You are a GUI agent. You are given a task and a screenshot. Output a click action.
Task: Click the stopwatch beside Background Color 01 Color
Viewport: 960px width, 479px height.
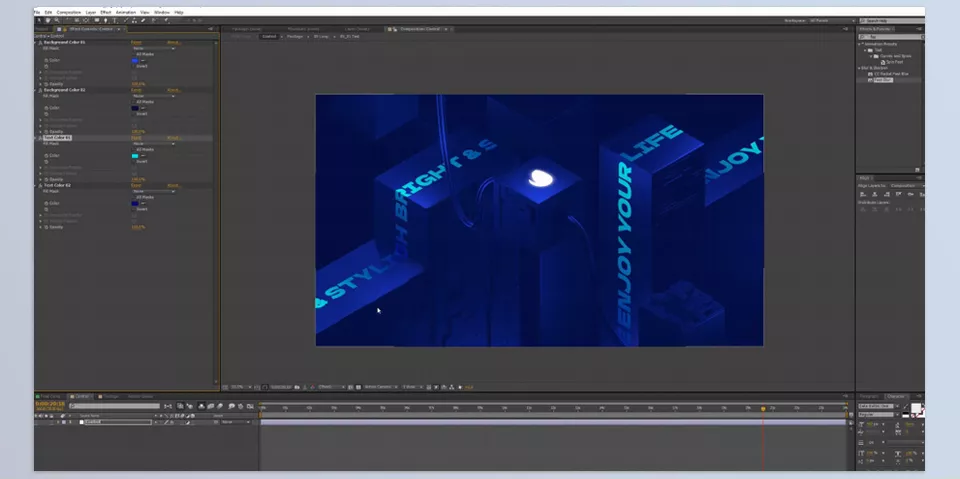coord(46,60)
